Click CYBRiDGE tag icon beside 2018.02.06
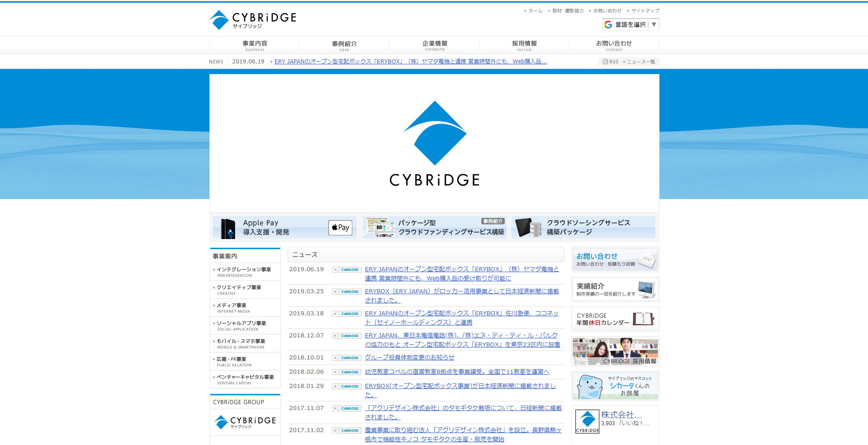The width and height of the screenshot is (868, 445). click(347, 372)
